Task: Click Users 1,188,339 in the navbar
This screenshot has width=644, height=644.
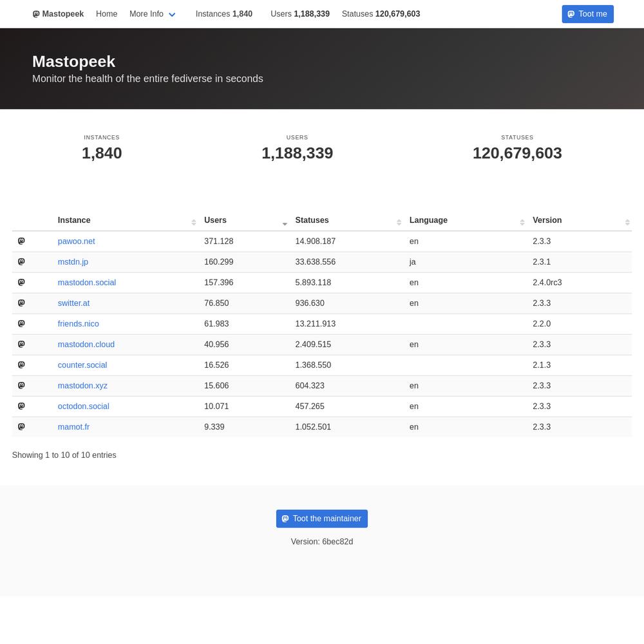Action: 300,14
